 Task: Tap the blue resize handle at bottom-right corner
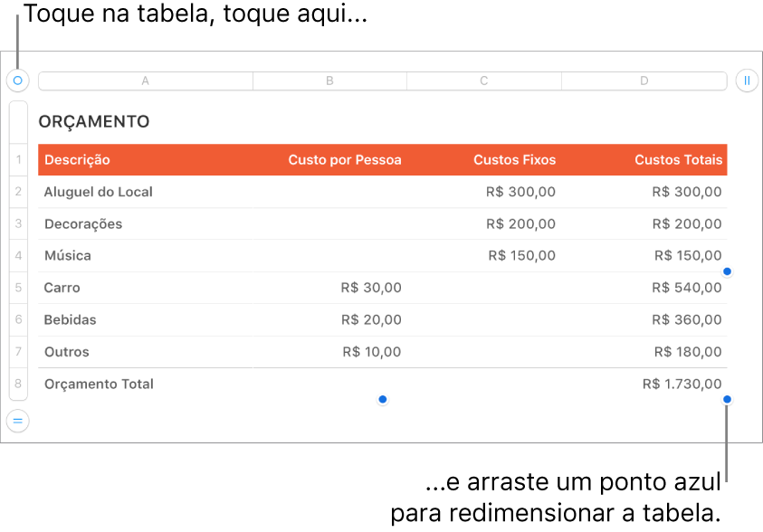[727, 398]
